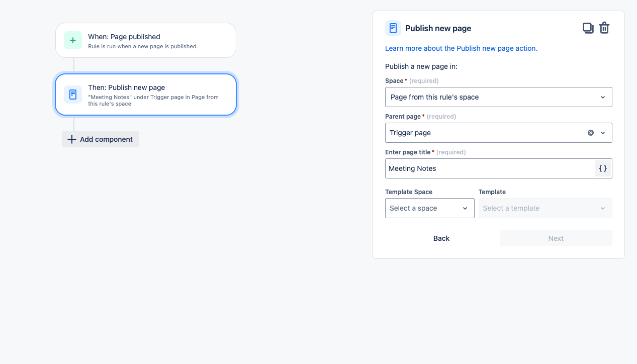Click the duplicate component icon

[588, 28]
